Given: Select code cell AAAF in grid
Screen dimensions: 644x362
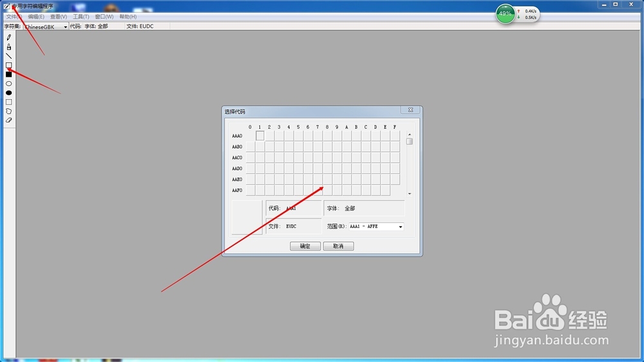Looking at the screenshot, I should click(395, 136).
